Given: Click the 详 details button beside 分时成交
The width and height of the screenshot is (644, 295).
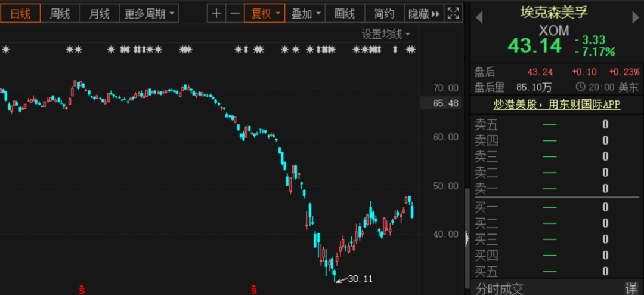Looking at the screenshot, I should coord(630,288).
